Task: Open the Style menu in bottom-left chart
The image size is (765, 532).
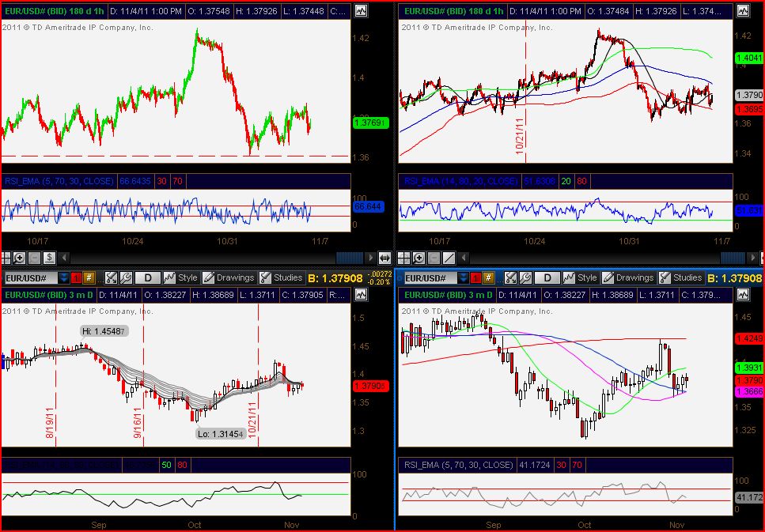Action: point(180,278)
